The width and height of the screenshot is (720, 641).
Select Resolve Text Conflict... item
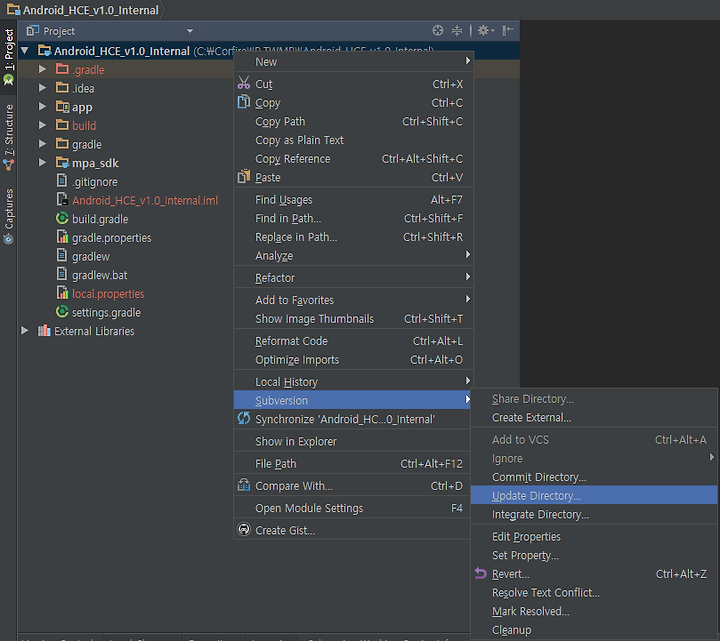point(594,592)
